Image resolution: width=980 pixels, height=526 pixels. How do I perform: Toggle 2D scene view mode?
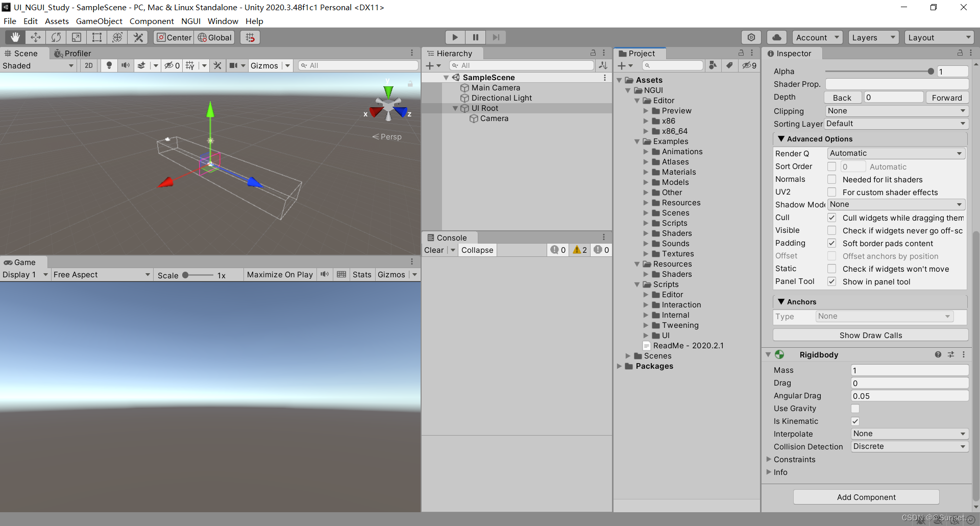(x=89, y=65)
